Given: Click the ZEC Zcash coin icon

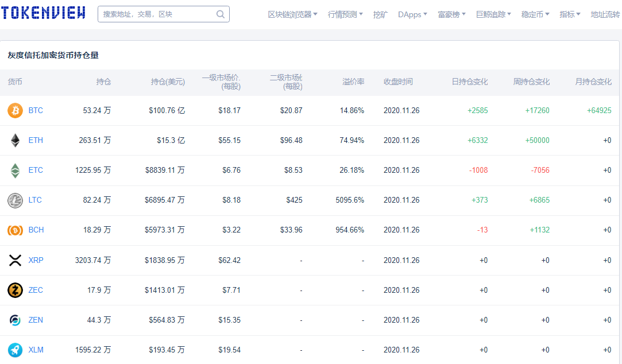Looking at the screenshot, I should (x=15, y=291).
